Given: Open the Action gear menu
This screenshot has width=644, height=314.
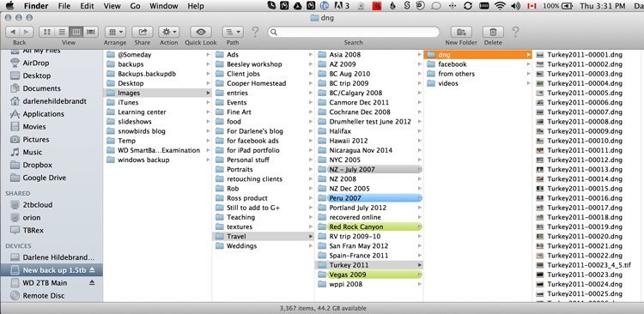Looking at the screenshot, I should click(169, 32).
